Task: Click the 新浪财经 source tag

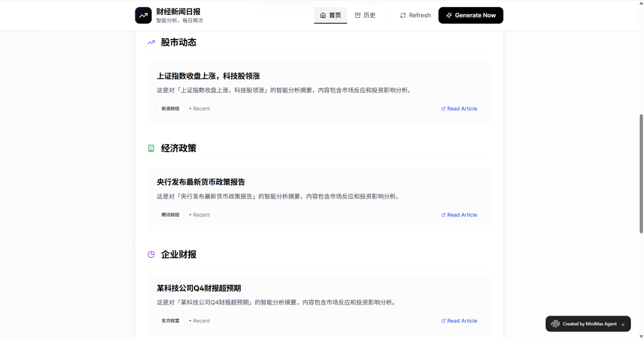Action: tap(171, 109)
